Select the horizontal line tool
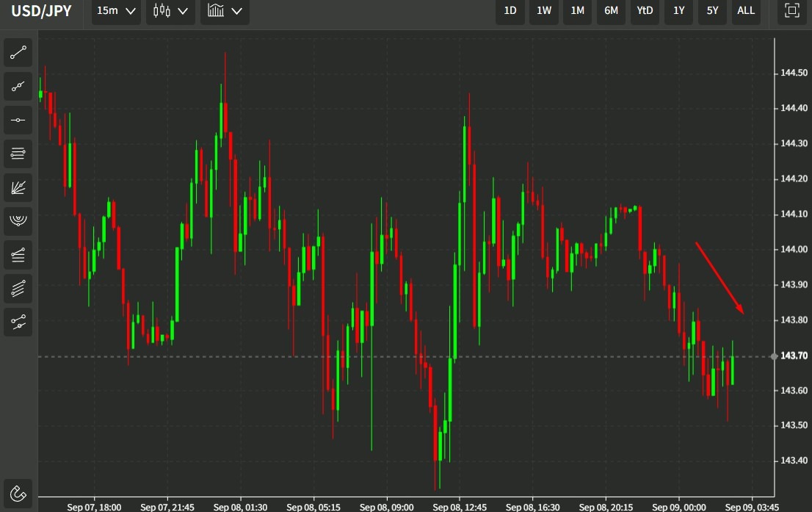This screenshot has height=512, width=812. (18, 120)
